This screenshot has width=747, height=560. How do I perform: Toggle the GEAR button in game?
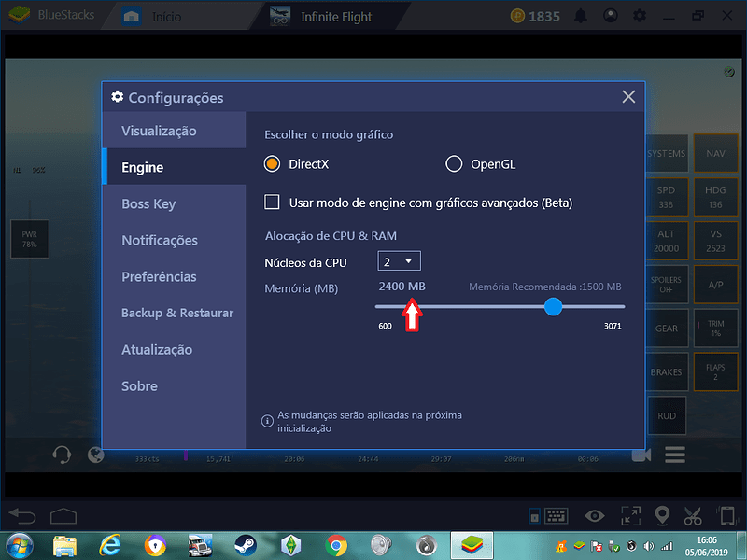(x=667, y=329)
